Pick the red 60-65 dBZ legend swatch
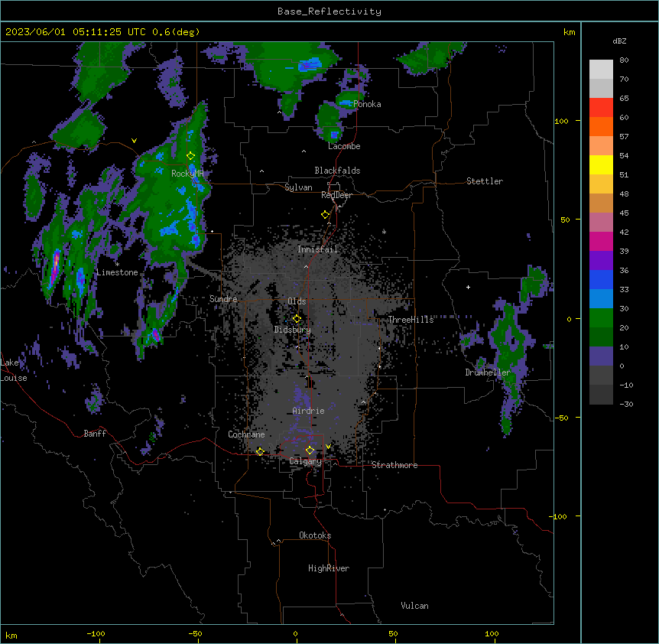This screenshot has height=644, width=659. (x=601, y=108)
